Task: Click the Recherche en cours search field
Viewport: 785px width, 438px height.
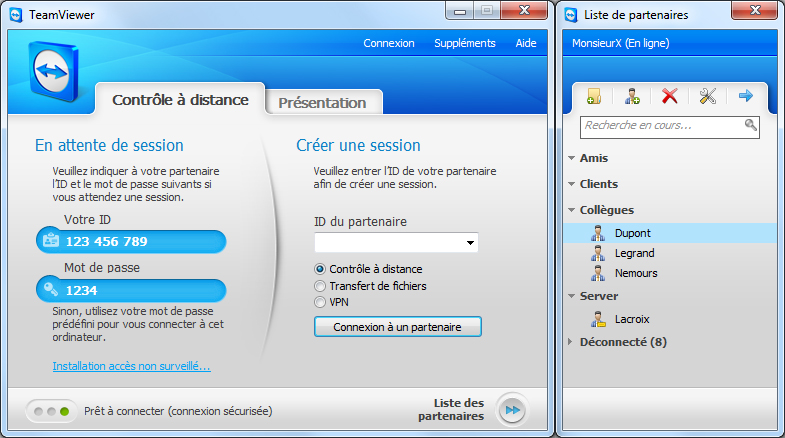Action: point(669,127)
